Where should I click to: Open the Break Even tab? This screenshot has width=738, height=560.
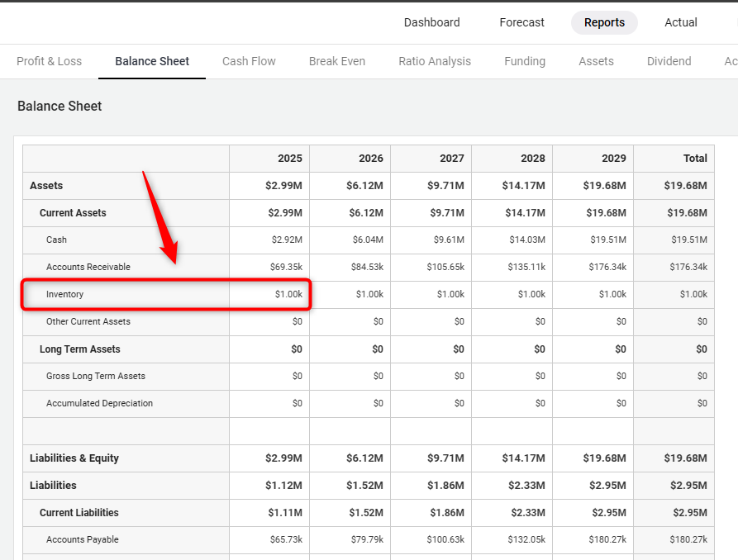tap(337, 61)
